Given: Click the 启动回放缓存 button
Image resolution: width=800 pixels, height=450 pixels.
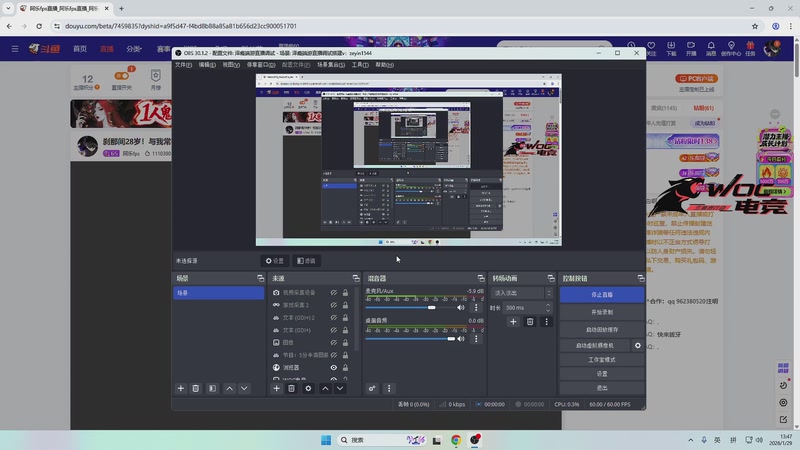Looking at the screenshot, I should (602, 330).
